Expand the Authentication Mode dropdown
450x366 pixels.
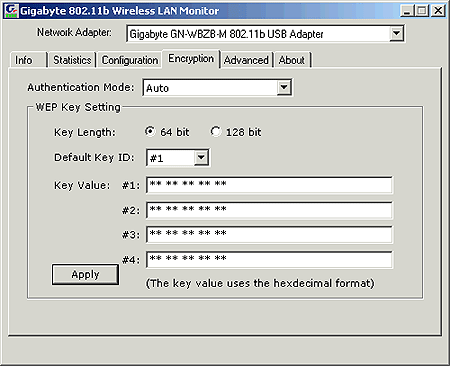tap(284, 88)
